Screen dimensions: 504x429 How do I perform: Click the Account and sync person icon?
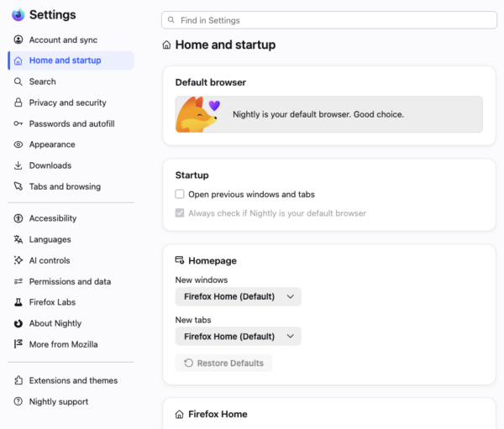click(18, 39)
